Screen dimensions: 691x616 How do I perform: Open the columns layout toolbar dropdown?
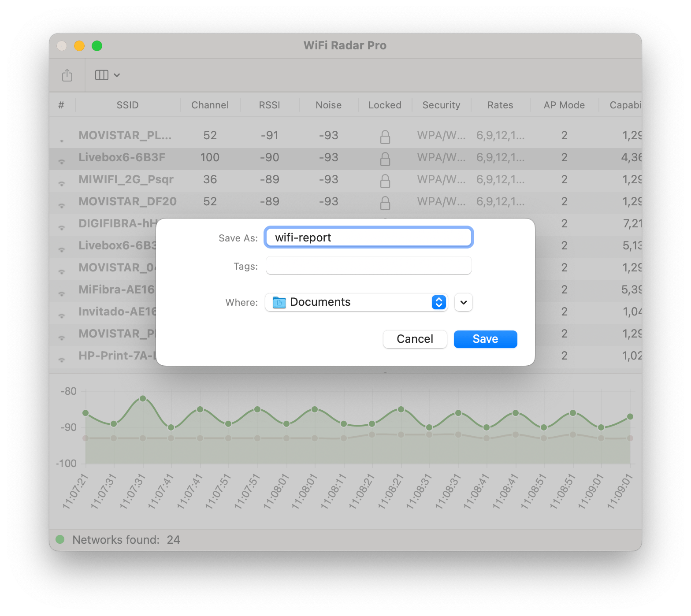click(108, 75)
